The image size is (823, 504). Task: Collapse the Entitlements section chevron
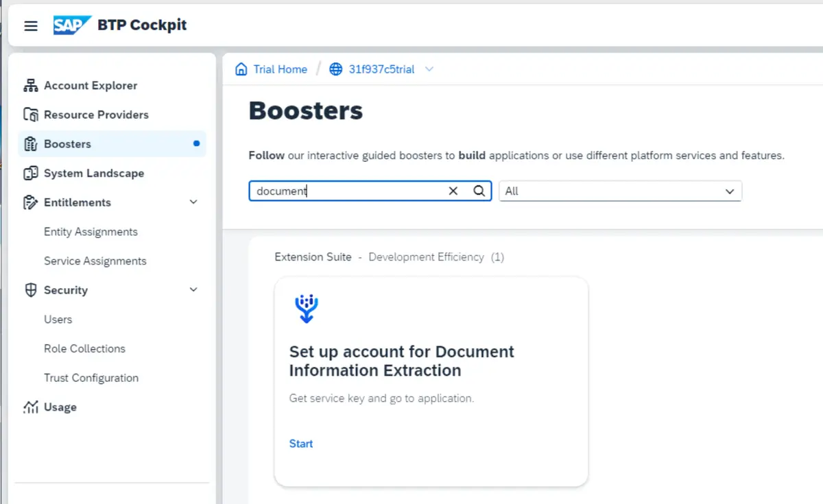click(x=193, y=202)
